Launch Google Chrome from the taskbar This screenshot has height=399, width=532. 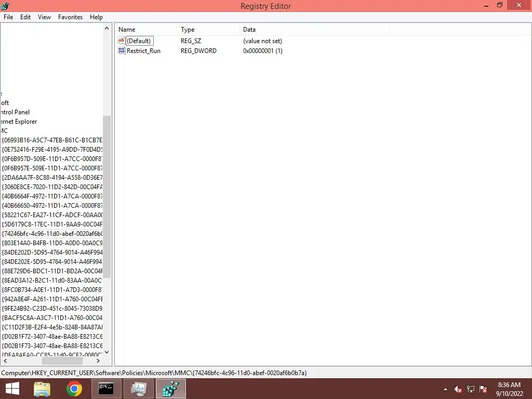(x=74, y=389)
